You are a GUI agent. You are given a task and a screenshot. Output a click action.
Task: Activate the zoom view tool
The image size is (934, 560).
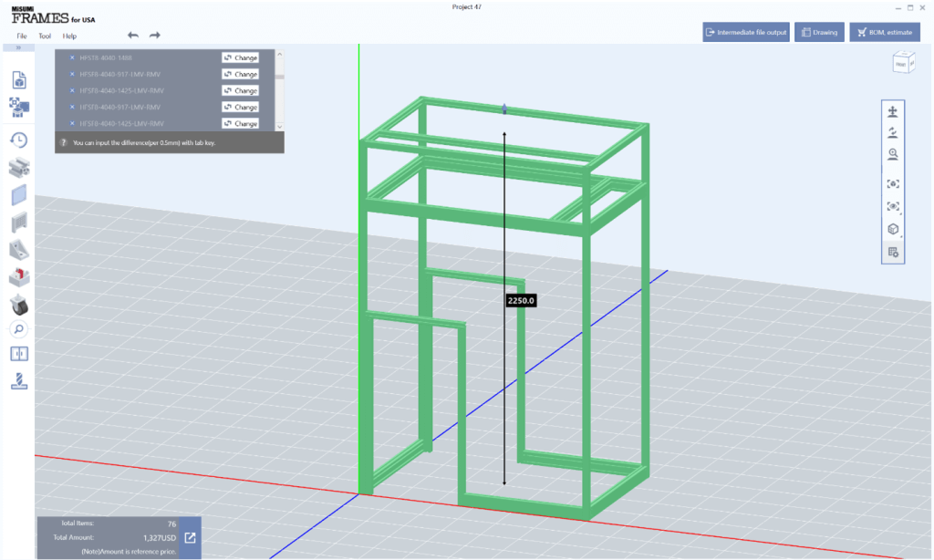(893, 154)
